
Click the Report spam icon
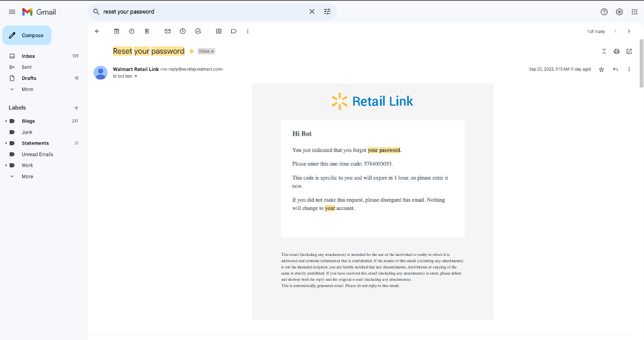pos(131,31)
